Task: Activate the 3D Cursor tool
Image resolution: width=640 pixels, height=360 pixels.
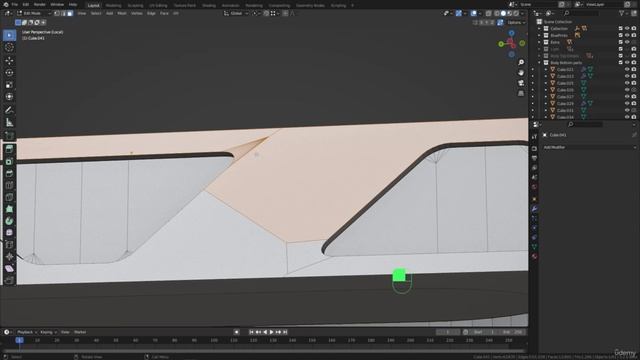Action: 9,47
